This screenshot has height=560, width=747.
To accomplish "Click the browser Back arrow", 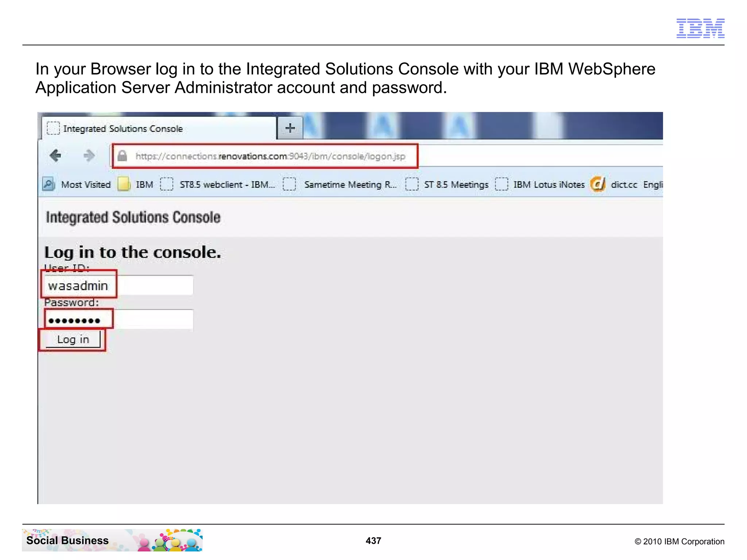I will 55,156.
